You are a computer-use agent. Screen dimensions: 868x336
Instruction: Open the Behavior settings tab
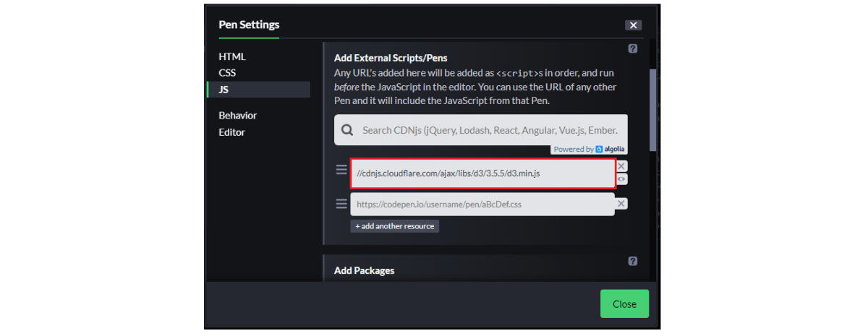click(238, 116)
